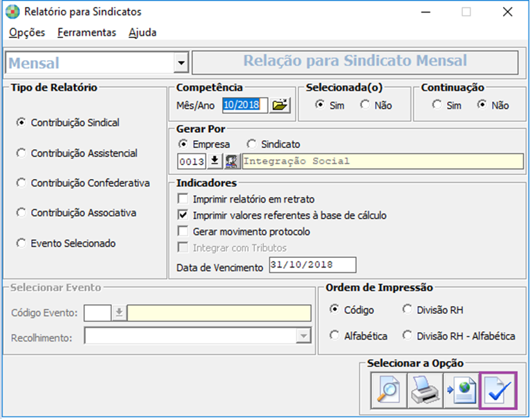This screenshot has width=532, height=419.
Task: Enable Imprimir relatório em retrato checkbox
Action: pyautogui.click(x=183, y=198)
